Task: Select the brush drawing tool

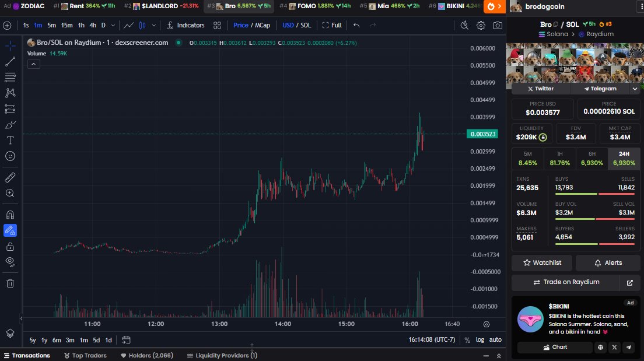Action: point(10,124)
